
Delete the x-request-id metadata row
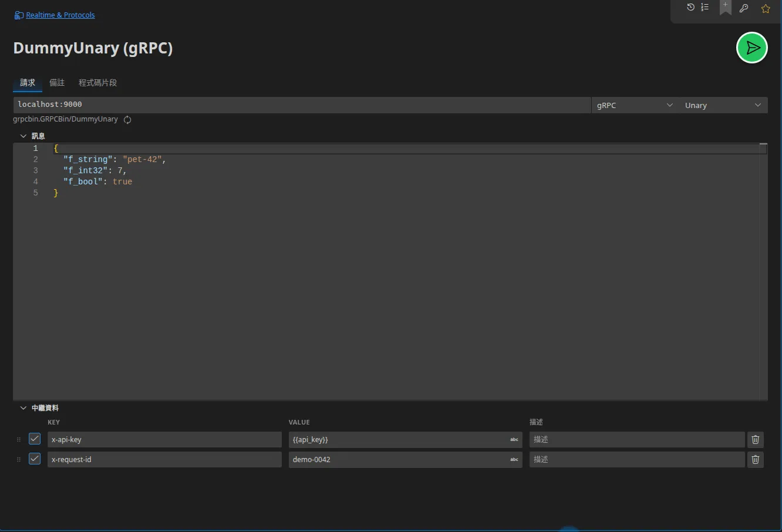coord(756,460)
